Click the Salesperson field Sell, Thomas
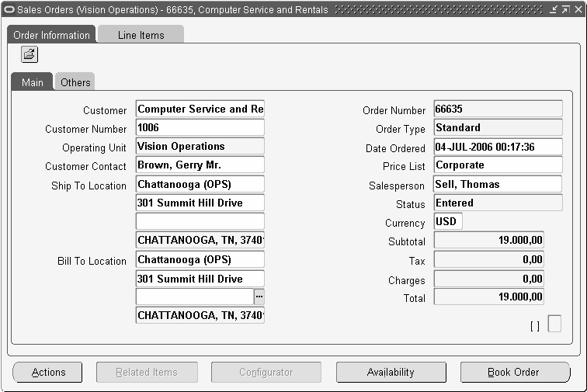This screenshot has width=587, height=392. tap(498, 184)
